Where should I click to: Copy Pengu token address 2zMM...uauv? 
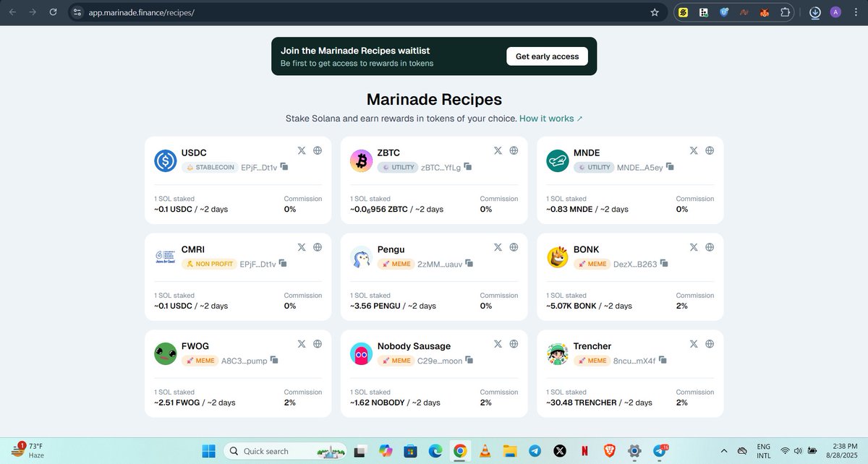pos(469,264)
